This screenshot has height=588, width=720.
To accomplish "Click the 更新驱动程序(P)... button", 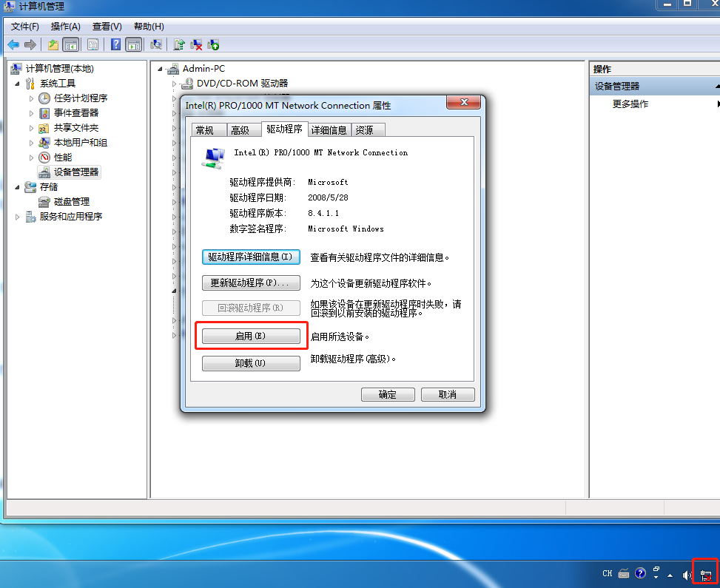I will 251,283.
